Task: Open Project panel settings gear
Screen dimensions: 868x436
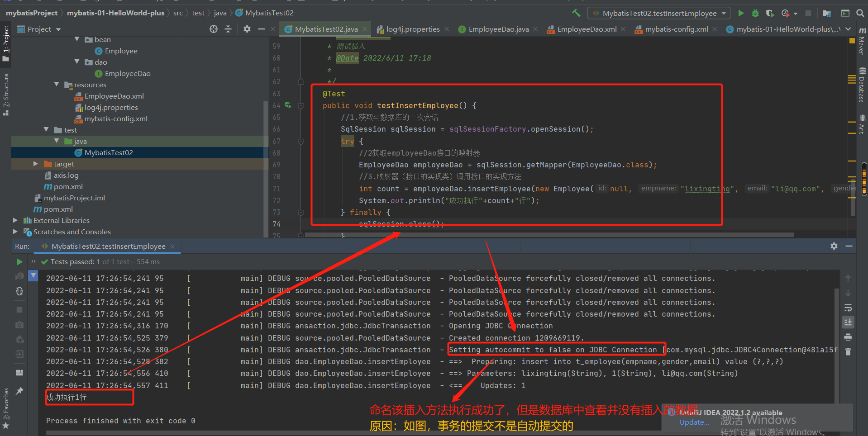Action: (247, 29)
